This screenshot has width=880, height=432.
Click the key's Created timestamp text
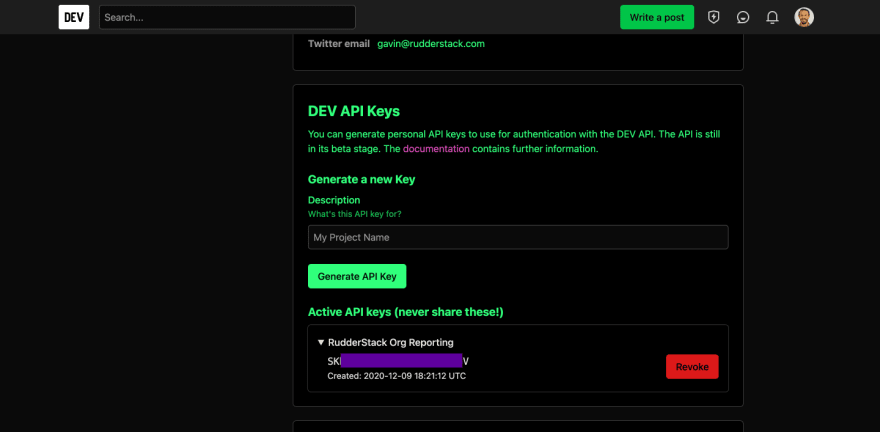point(396,376)
